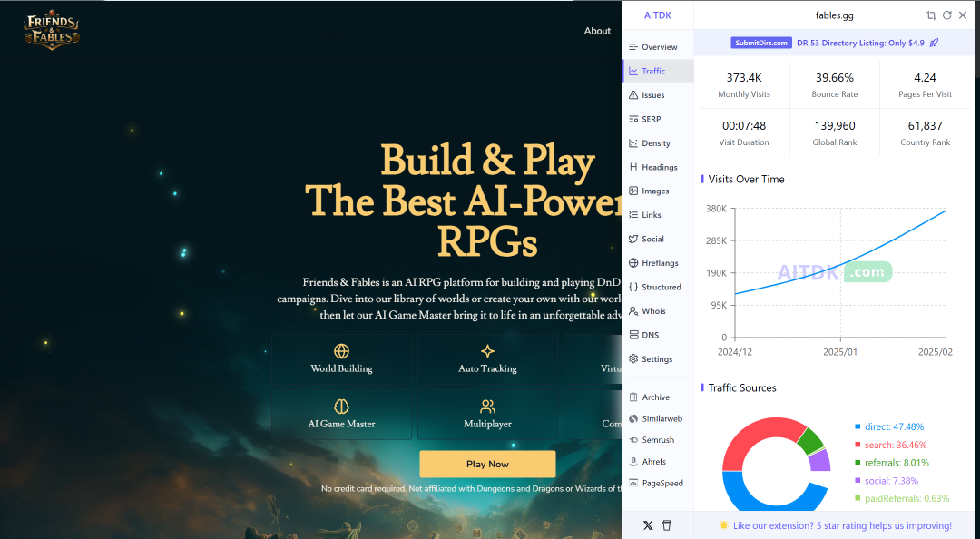The width and height of the screenshot is (980, 539).
Task: Toggle the paidReferrals light green legend swatch
Action: [857, 498]
